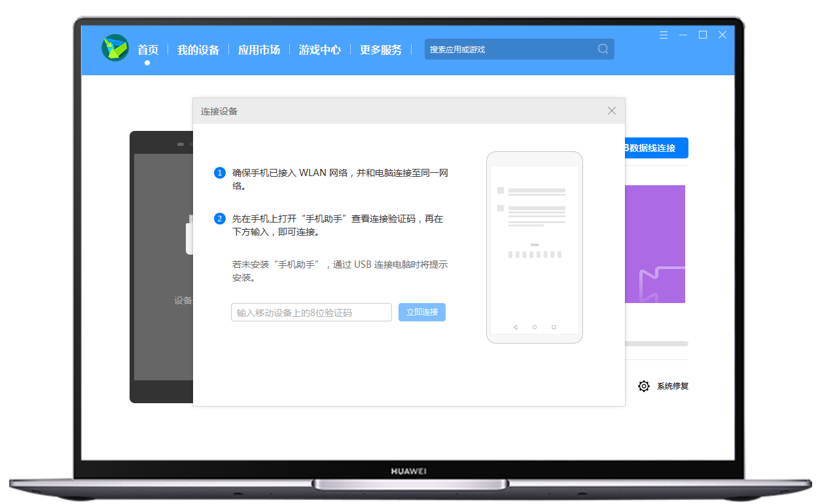Click the home circle icon on phone illustration
The height and width of the screenshot is (504, 818).
coord(535,326)
